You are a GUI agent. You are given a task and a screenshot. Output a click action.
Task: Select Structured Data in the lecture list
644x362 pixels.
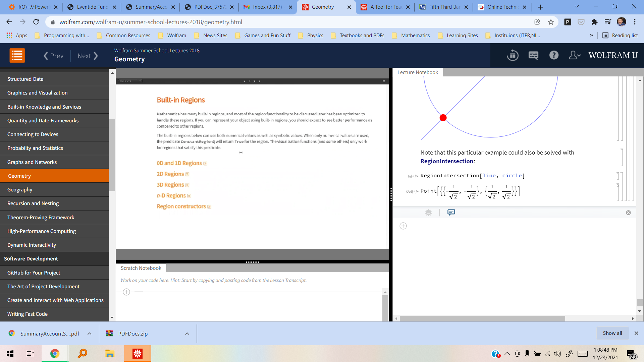[54, 79]
